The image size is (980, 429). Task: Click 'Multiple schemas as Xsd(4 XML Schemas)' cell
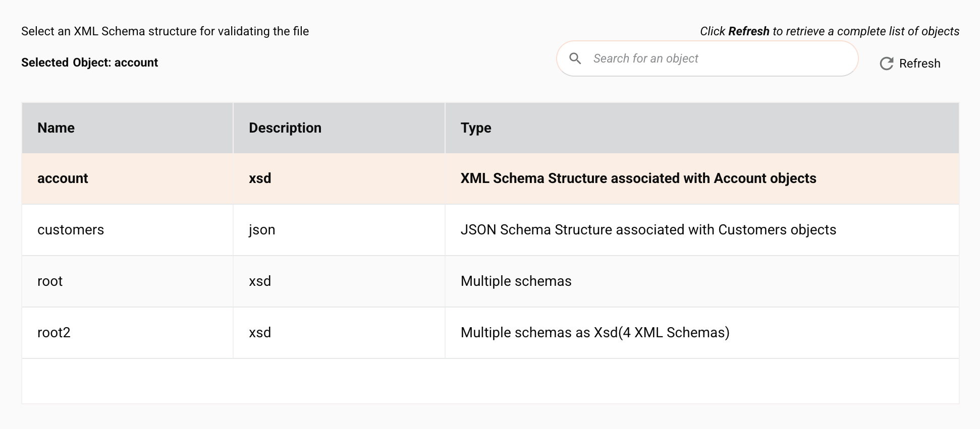tap(595, 333)
